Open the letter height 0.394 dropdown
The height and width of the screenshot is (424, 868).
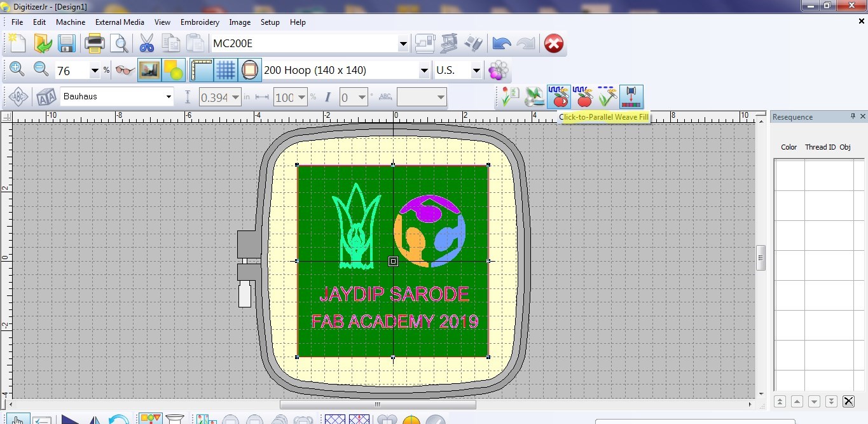tap(235, 97)
